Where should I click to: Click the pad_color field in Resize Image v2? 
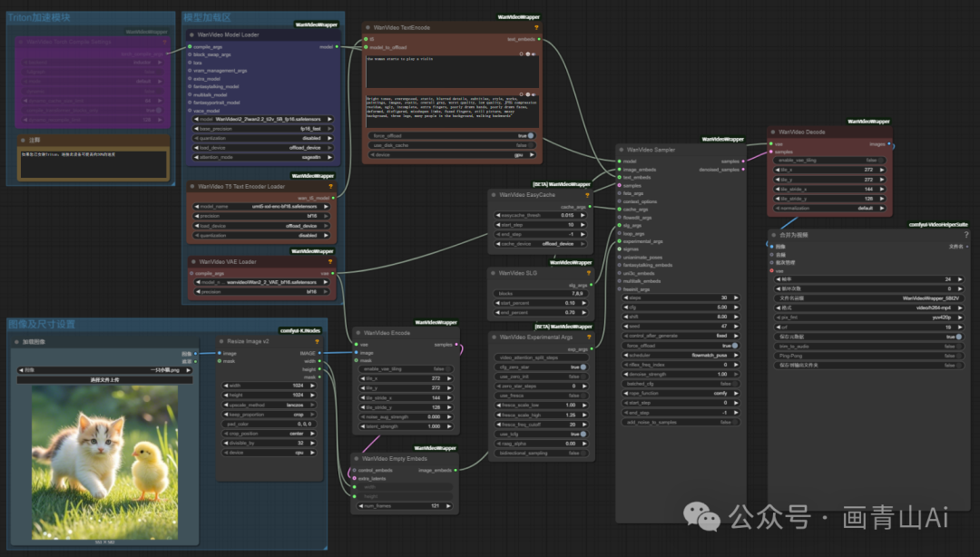[x=269, y=424]
